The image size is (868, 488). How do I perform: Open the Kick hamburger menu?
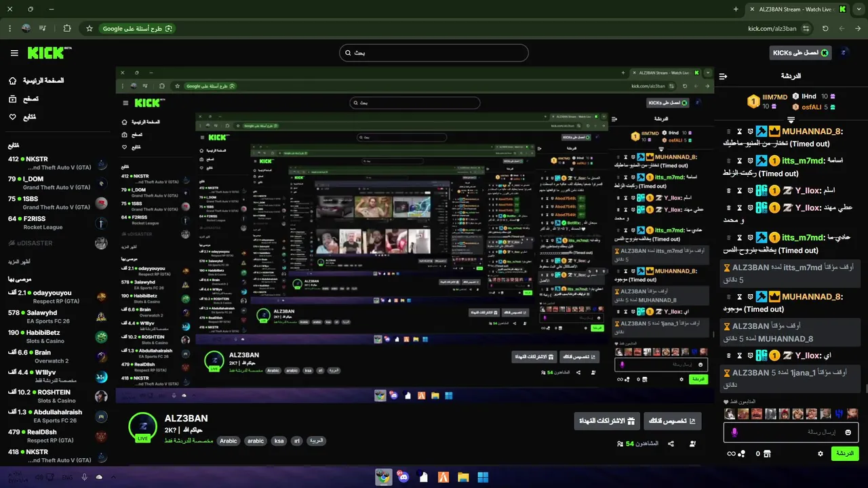click(x=14, y=53)
